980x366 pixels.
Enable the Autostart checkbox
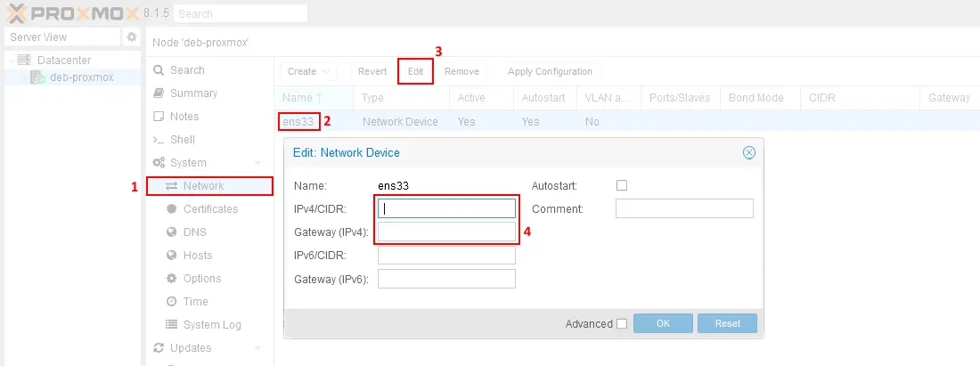pos(621,185)
